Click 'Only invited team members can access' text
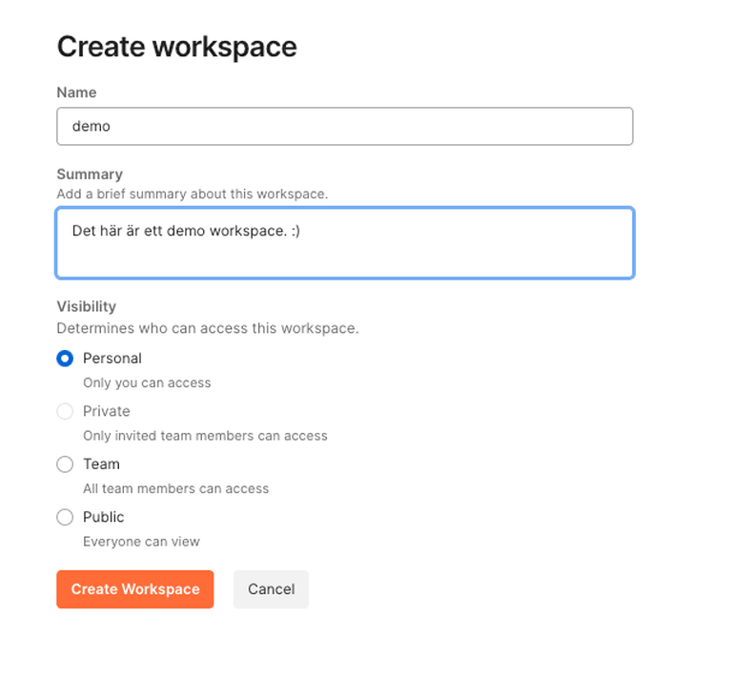 tap(206, 436)
